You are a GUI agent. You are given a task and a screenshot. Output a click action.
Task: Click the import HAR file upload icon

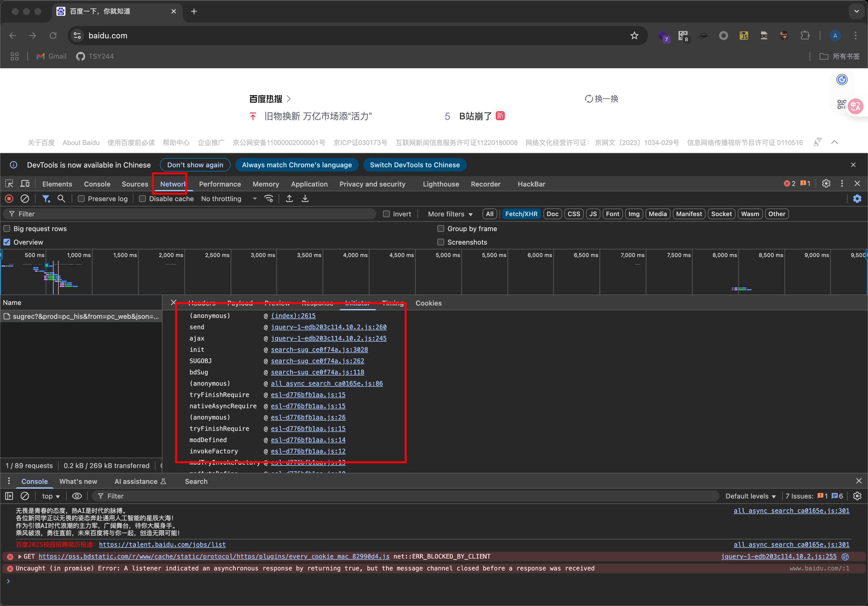pyautogui.click(x=289, y=199)
